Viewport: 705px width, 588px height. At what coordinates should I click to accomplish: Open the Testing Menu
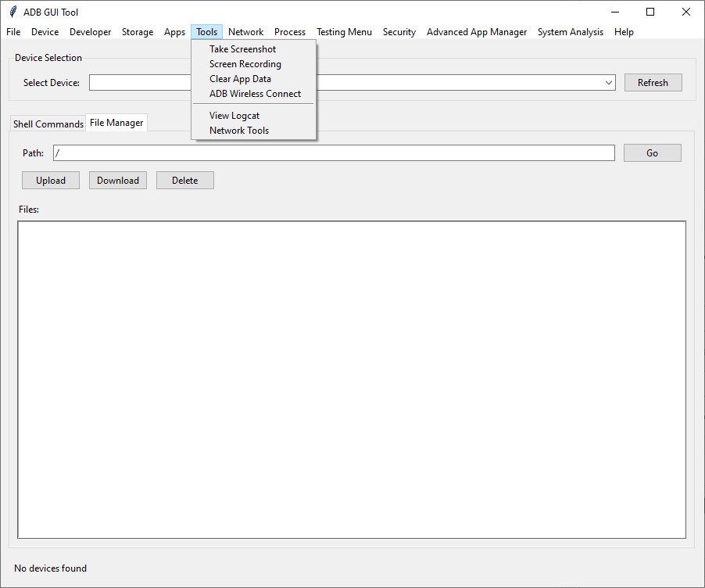coord(344,32)
